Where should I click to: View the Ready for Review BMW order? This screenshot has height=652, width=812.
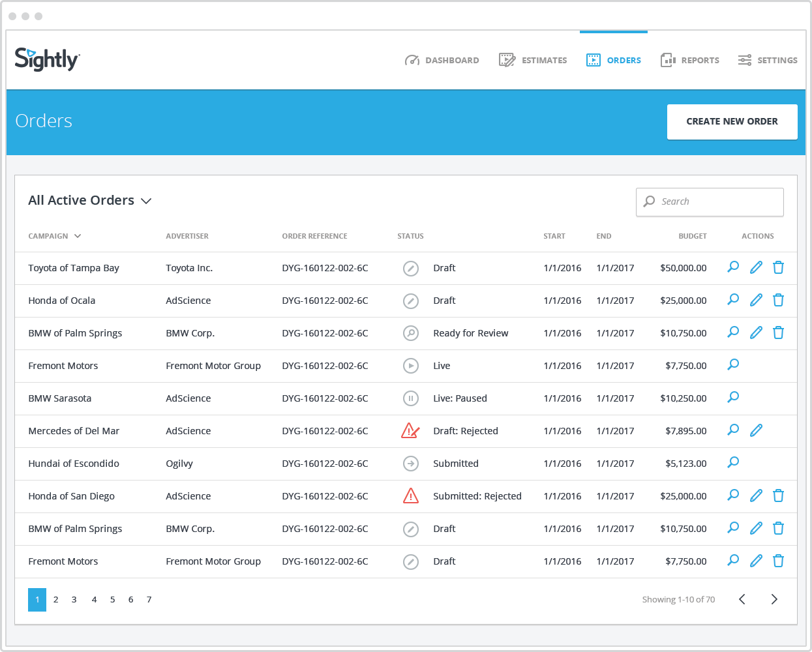pos(733,332)
